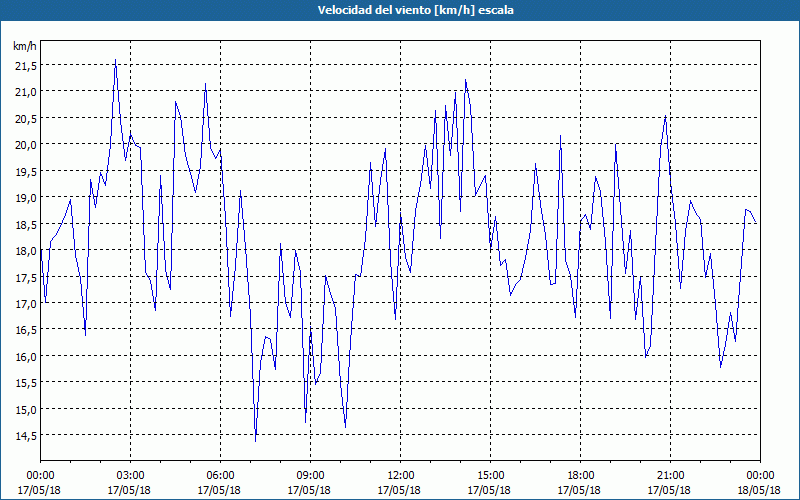Click the 21:00 time axis label
The width and height of the screenshot is (800, 500).
670,476
